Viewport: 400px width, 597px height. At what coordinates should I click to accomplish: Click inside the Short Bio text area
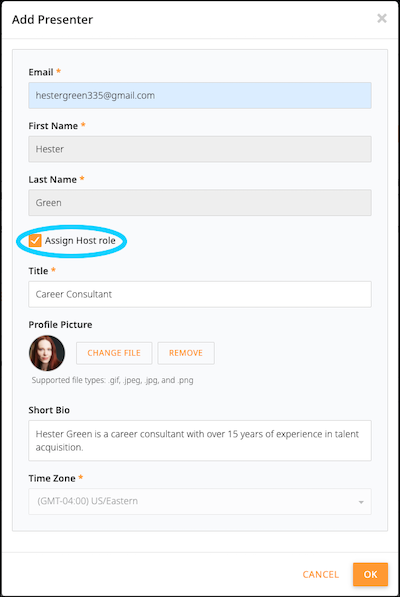[x=200, y=441]
